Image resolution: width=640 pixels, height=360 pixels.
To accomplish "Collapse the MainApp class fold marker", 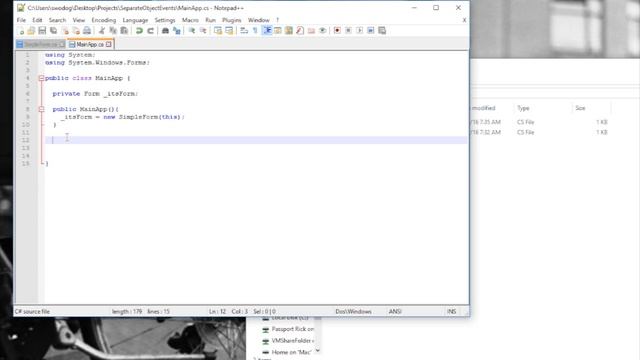I will (41, 78).
